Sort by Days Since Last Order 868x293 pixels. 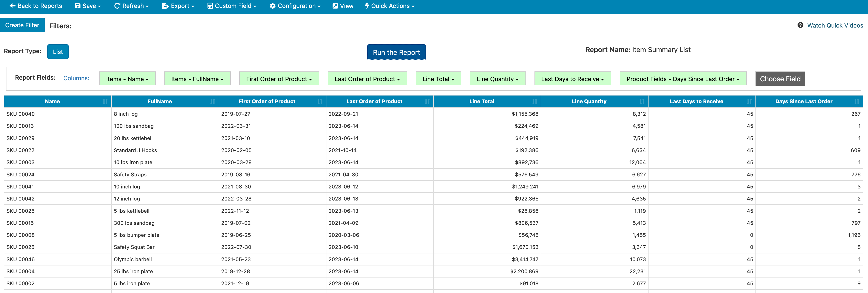tap(857, 101)
